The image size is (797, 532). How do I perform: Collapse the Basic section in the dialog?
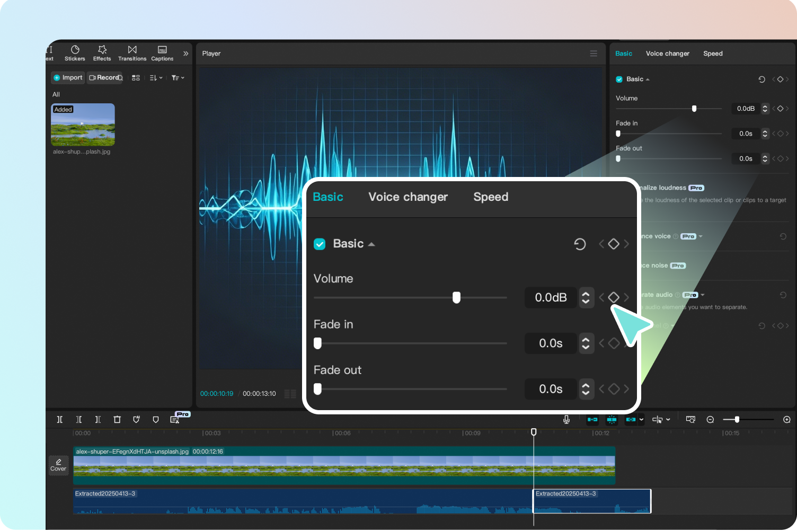(x=371, y=244)
